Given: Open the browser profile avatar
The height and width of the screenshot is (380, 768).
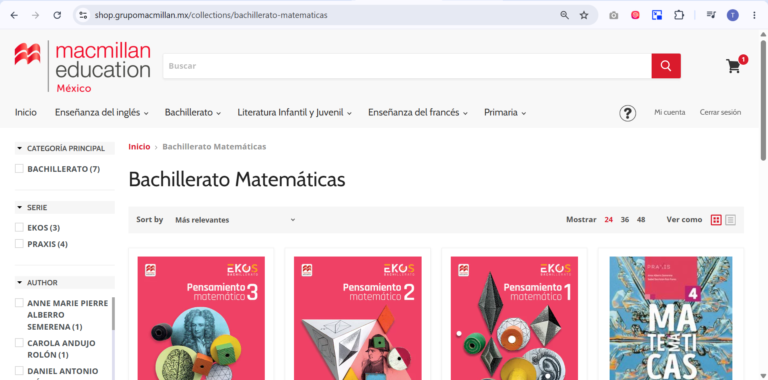Looking at the screenshot, I should click(x=732, y=15).
